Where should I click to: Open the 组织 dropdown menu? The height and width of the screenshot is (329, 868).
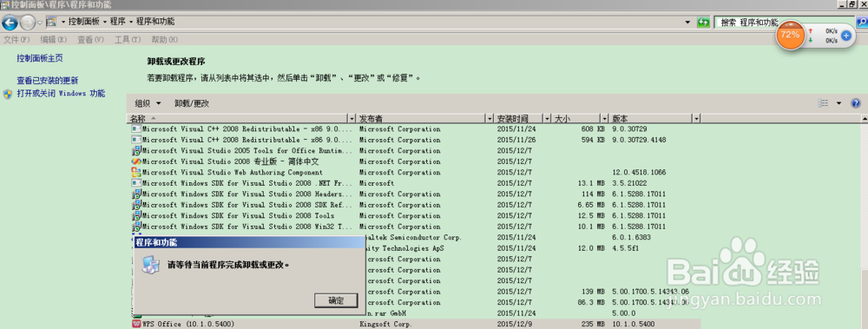[148, 103]
